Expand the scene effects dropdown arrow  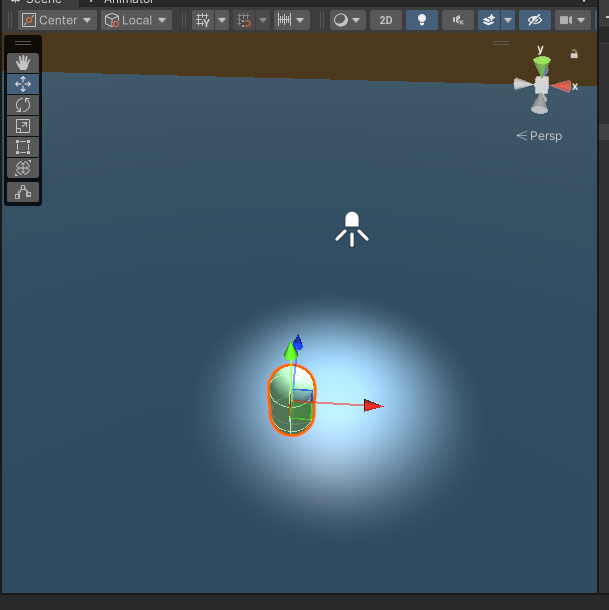point(508,20)
